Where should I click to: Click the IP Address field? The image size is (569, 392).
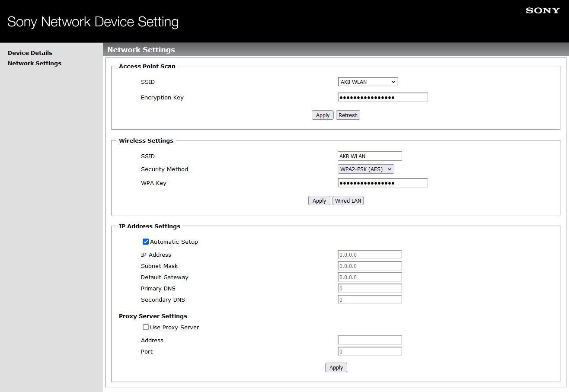pyautogui.click(x=369, y=255)
